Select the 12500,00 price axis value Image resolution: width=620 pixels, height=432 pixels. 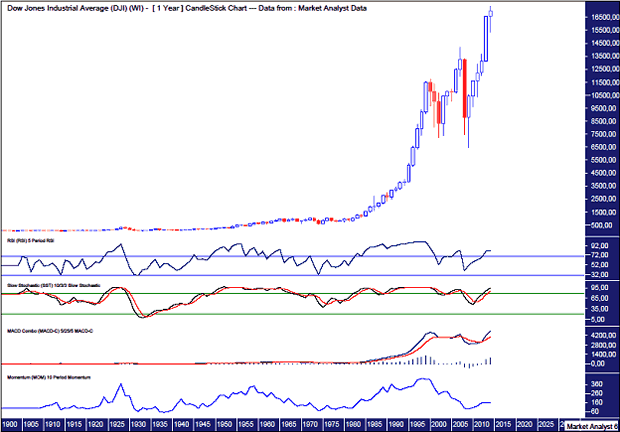pyautogui.click(x=605, y=69)
